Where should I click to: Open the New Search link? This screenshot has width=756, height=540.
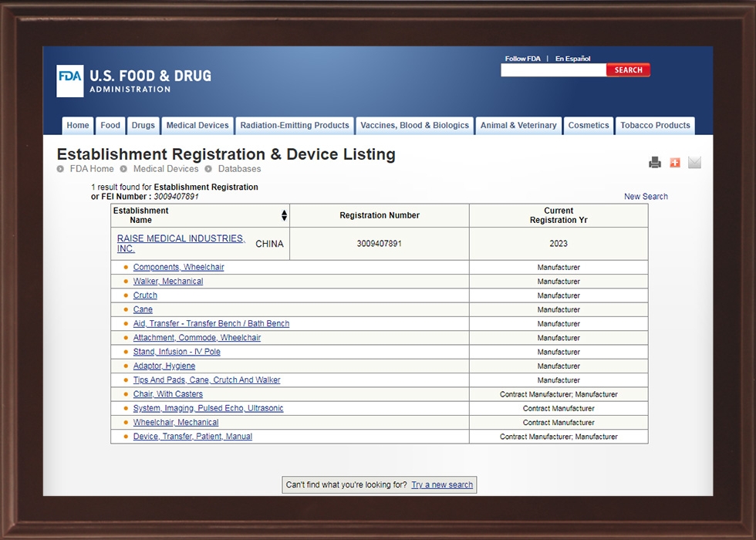646,197
